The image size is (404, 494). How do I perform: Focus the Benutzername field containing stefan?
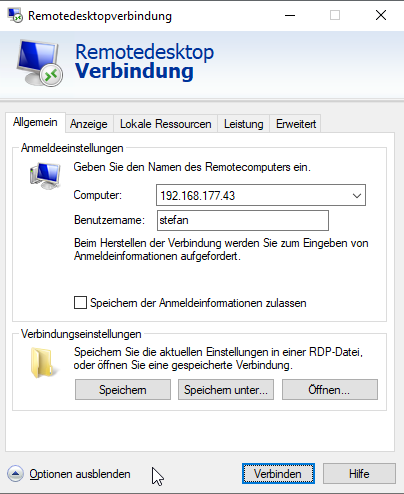point(243,220)
